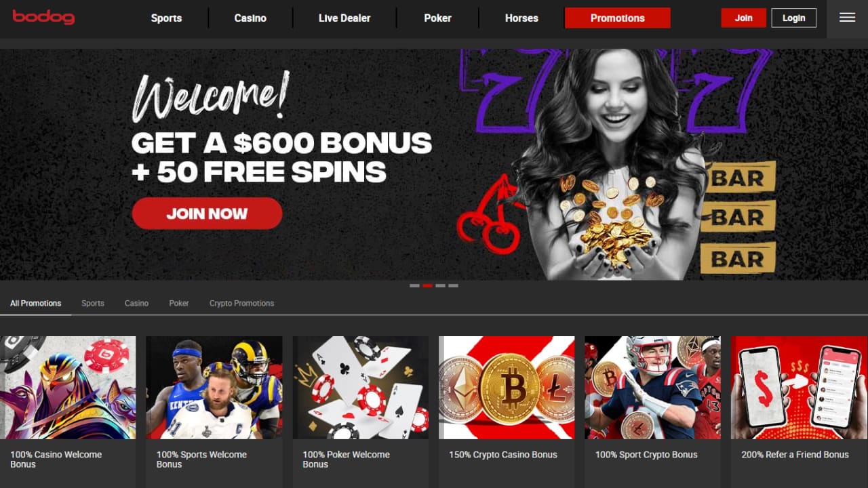Screen dimensions: 868x488
Task: Select the Casino promotions filter tab
Action: click(136, 303)
